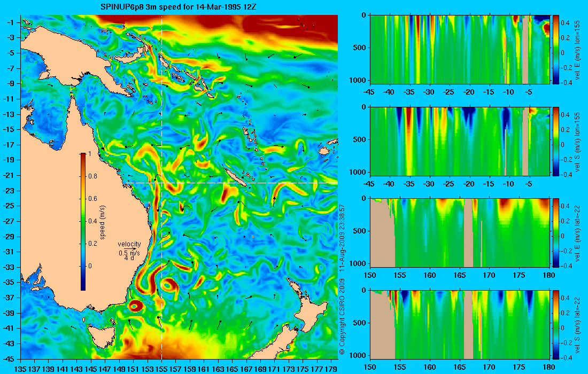This screenshot has height=374, width=588.
Task: Click the "vel. S (m/s) lon=155" label
Action: point(578,142)
